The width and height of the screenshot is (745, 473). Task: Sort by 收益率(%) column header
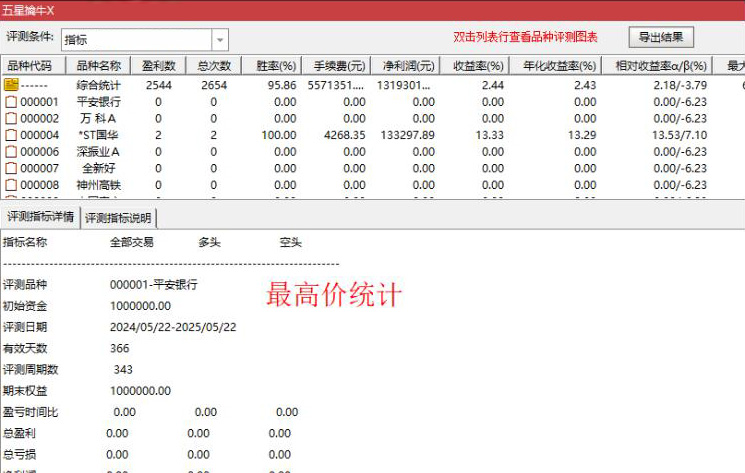click(x=475, y=66)
